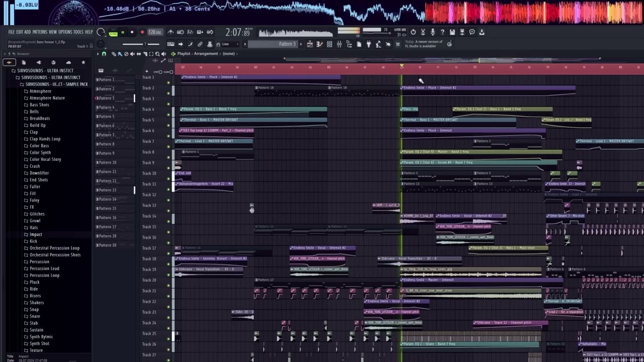Click the download arrow icon in toolbar
The width and height of the screenshot is (644, 362).
click(x=481, y=32)
